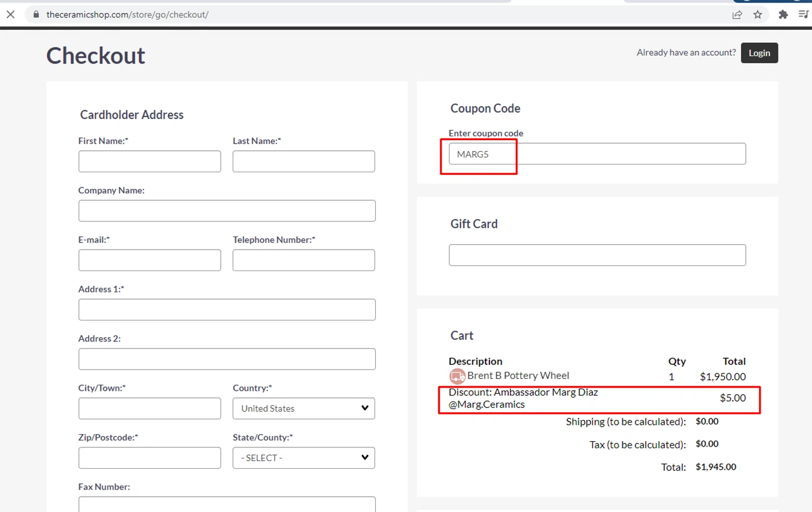Screen dimensions: 812x512
Task: Click the Coupon Code section heading
Action: [x=485, y=108]
